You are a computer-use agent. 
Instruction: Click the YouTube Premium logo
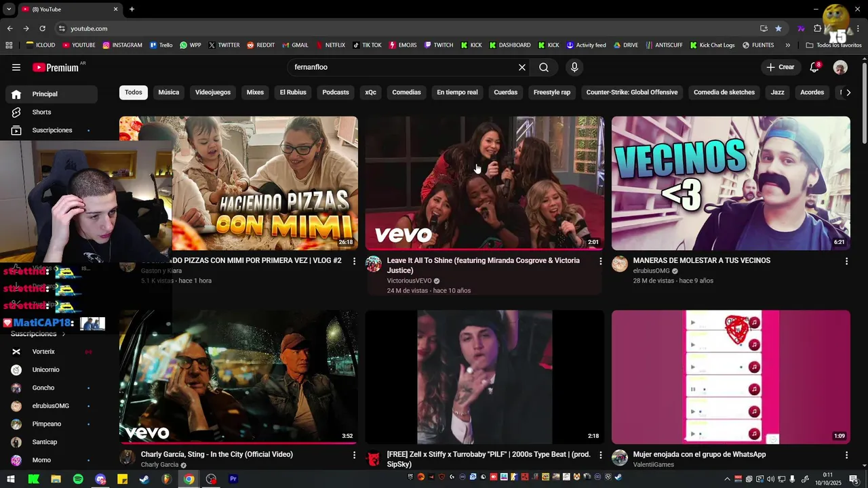[x=56, y=67]
